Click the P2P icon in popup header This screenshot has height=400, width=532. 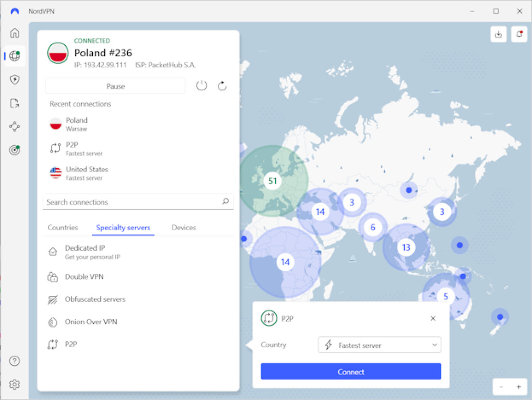269,318
